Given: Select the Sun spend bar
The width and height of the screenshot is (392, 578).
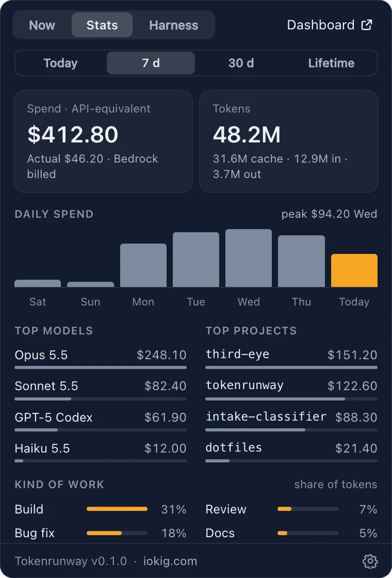Looking at the screenshot, I should point(90,284).
